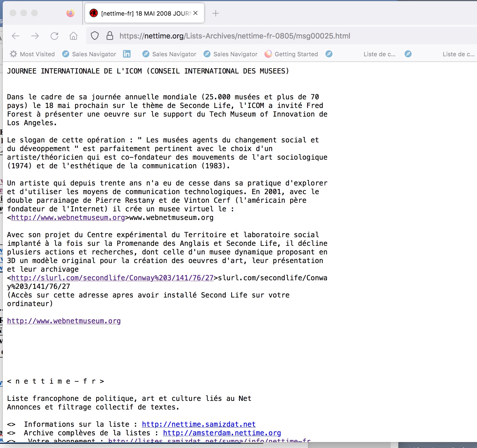Click the Firefox logo pinned tab
Image resolution: width=477 pixels, height=448 pixels.
coord(71,13)
